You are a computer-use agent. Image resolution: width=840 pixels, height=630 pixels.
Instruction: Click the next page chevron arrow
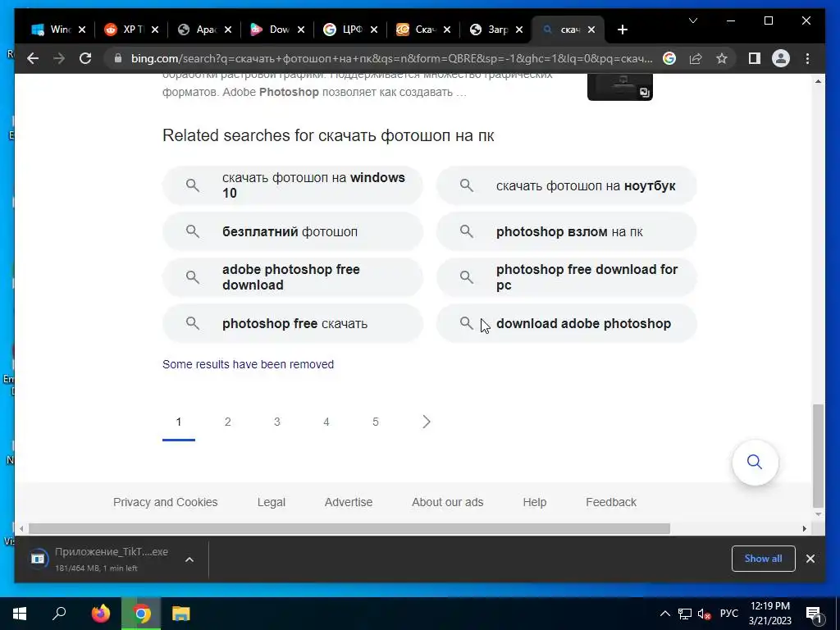coord(427,422)
